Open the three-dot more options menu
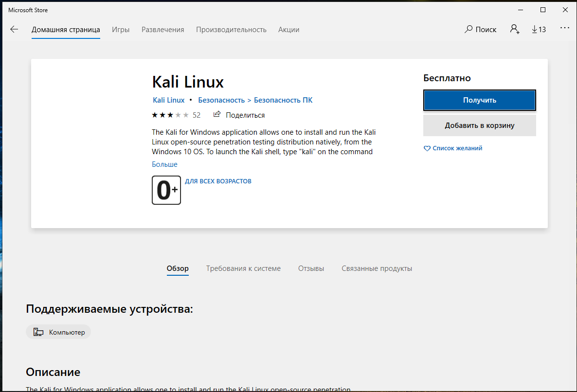This screenshot has height=392, width=577. [564, 28]
